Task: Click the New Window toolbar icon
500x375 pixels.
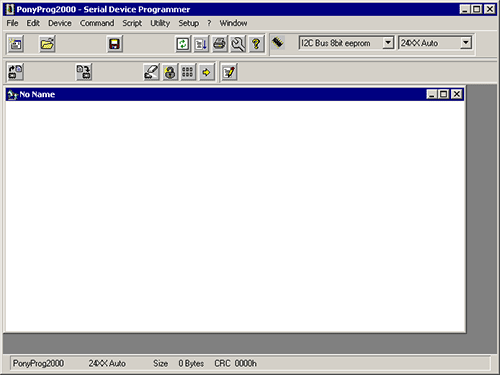Action: [x=15, y=44]
